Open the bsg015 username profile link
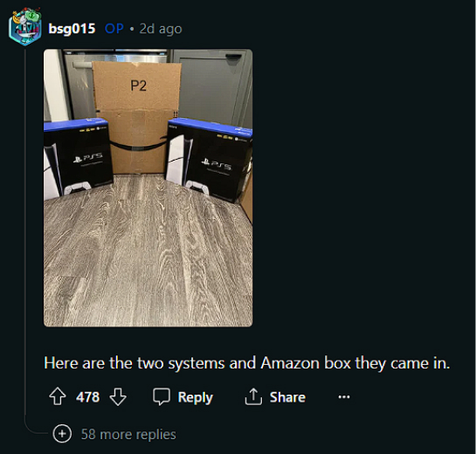Viewport: 476px width, 454px height. point(72,29)
